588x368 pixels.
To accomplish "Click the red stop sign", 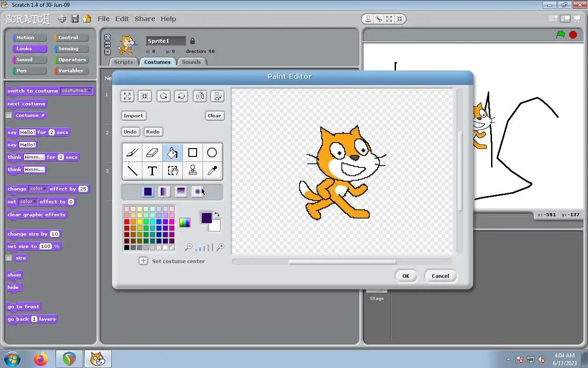I will [573, 34].
